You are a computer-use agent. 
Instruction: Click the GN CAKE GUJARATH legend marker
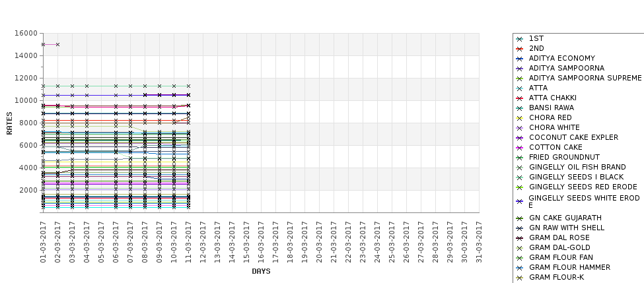click(x=520, y=218)
